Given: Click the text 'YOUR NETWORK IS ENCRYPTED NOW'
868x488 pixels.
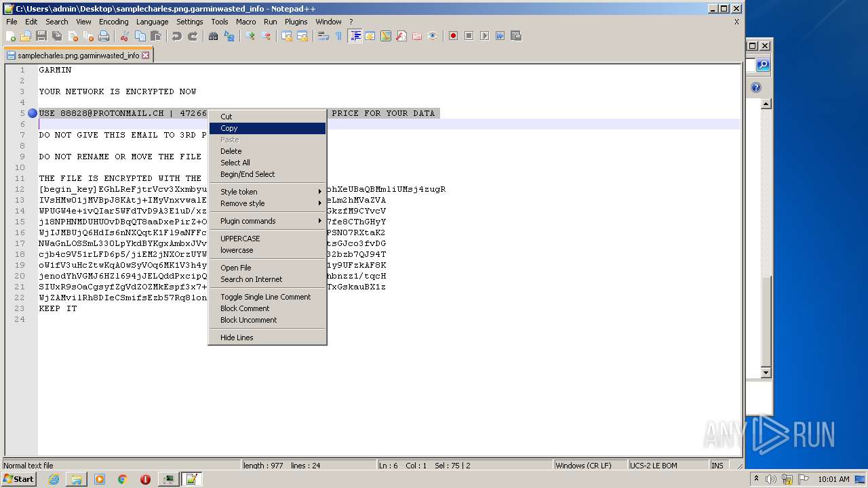Looking at the screenshot, I should (117, 91).
